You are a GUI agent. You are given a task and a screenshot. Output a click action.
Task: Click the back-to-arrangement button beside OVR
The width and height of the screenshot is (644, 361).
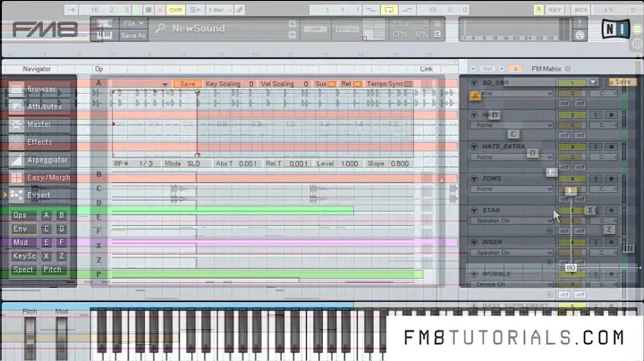point(196,10)
